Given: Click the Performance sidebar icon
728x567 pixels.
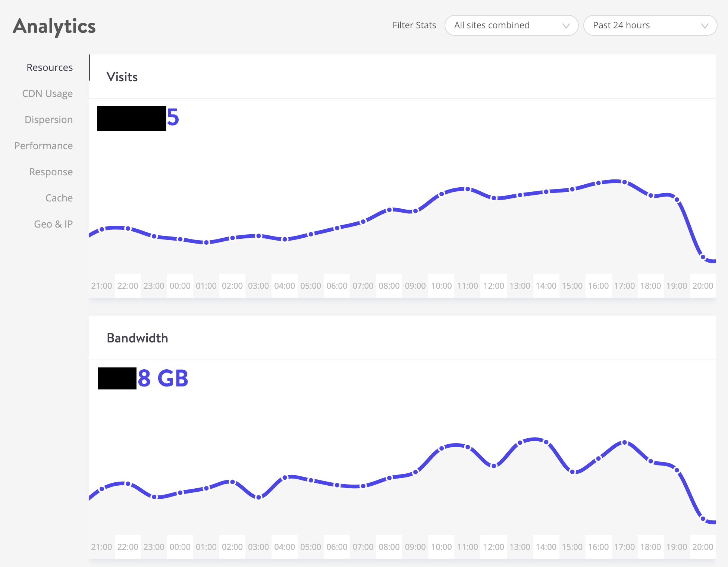Looking at the screenshot, I should click(43, 145).
